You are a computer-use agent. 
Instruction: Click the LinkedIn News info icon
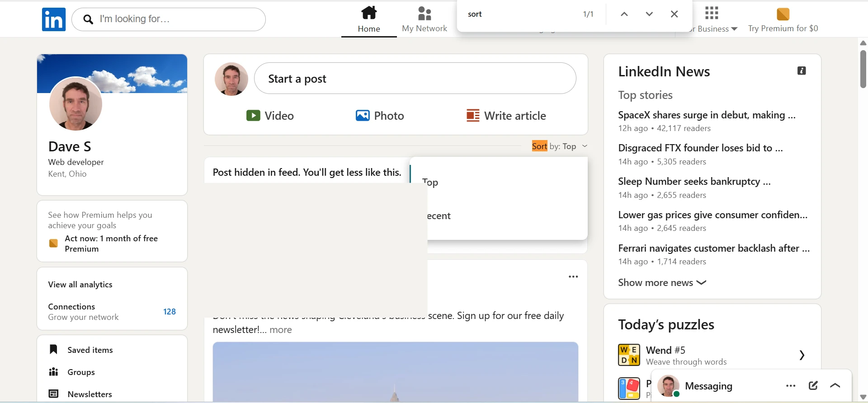tap(802, 70)
